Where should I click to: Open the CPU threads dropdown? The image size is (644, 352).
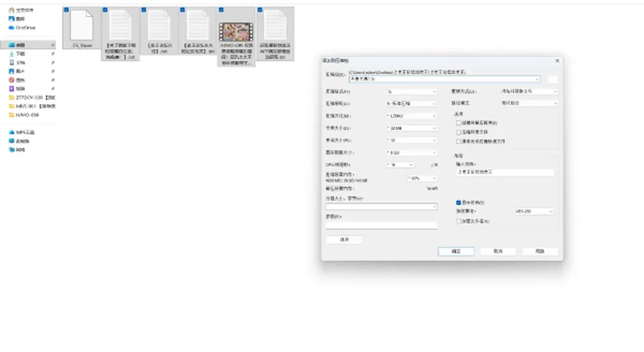[400, 164]
